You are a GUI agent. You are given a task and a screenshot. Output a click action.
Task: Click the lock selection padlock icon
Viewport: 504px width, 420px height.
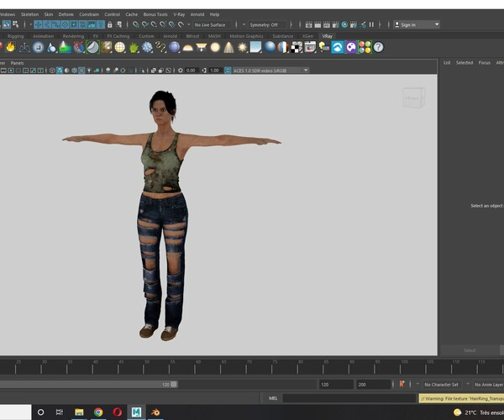(x=109, y=24)
